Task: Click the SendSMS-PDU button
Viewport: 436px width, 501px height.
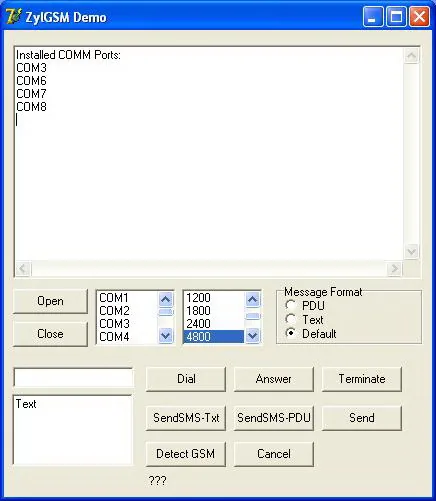Action: 274,418
